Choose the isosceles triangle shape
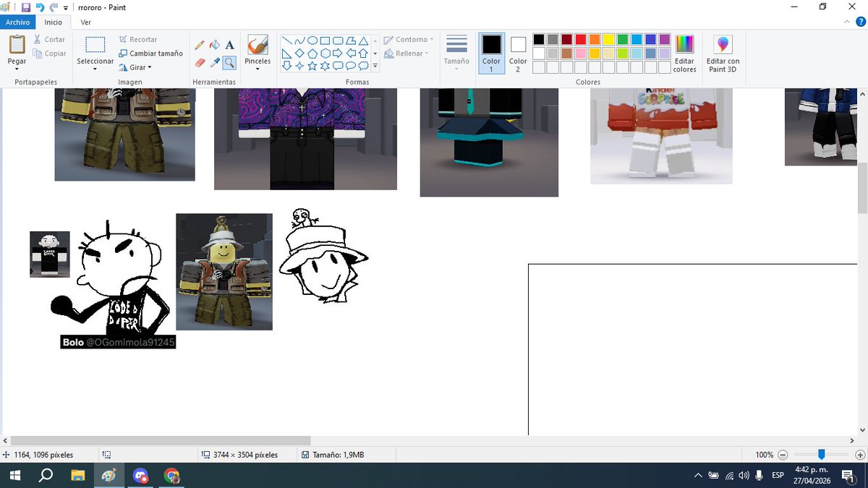Screen dimensions: 868x488 point(364,40)
